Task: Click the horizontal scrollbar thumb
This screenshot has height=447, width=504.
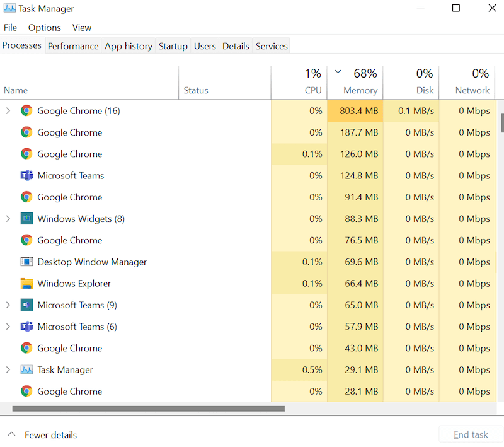Action: tap(148, 409)
